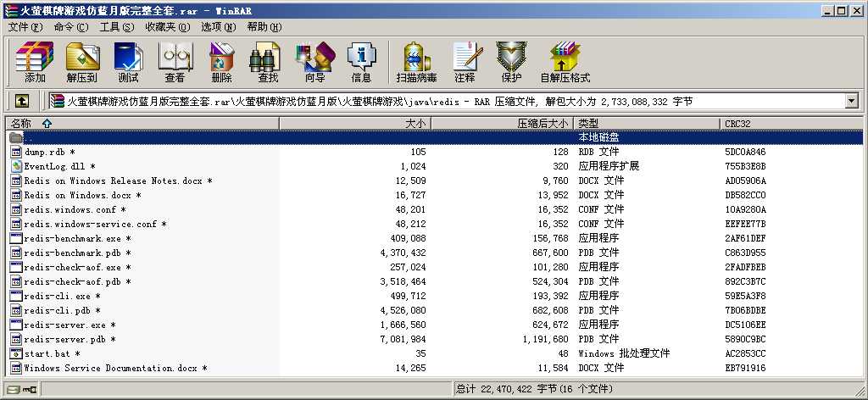Select the redis-server.exe file row
The image size is (868, 400).
[434, 325]
